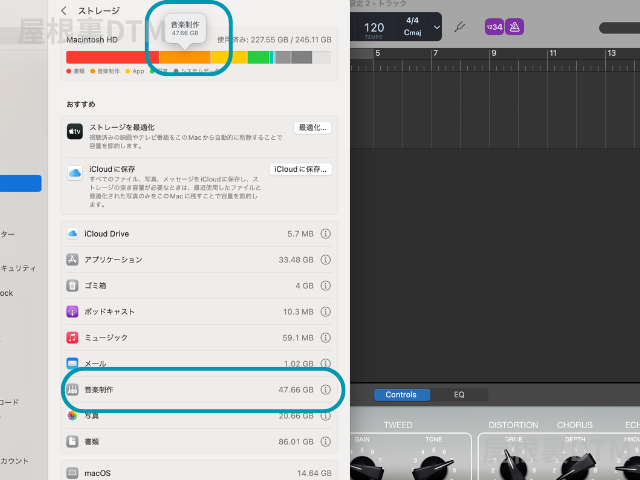Open the tuner in GarageBand

(x=460, y=27)
